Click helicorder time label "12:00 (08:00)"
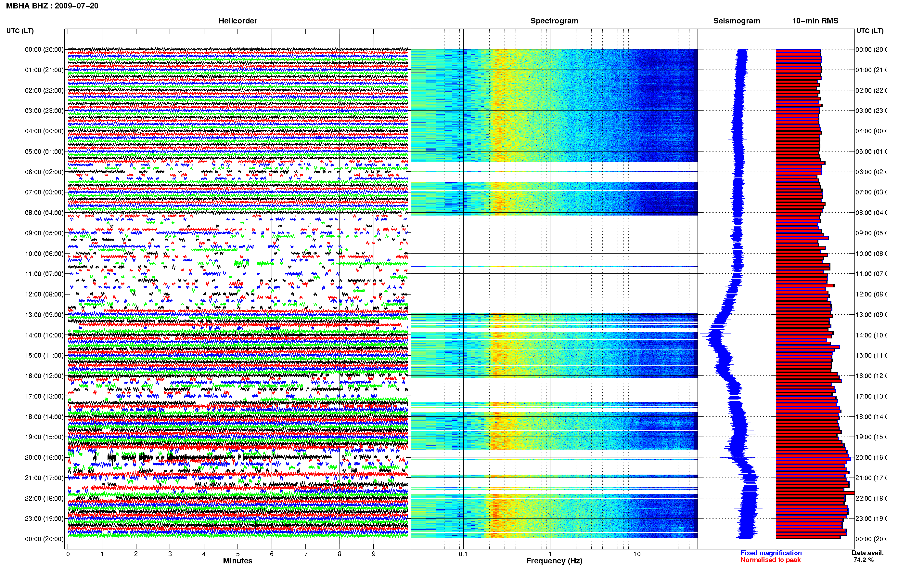 44,294
